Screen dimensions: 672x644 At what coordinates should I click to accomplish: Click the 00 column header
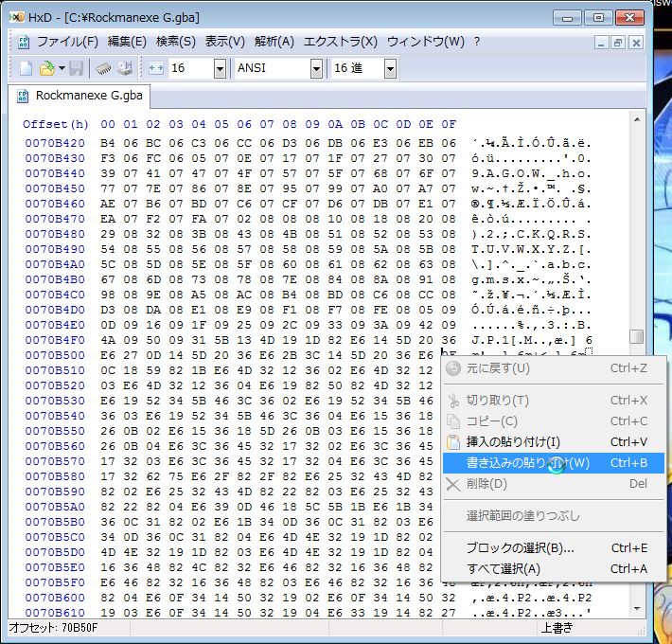(108, 124)
